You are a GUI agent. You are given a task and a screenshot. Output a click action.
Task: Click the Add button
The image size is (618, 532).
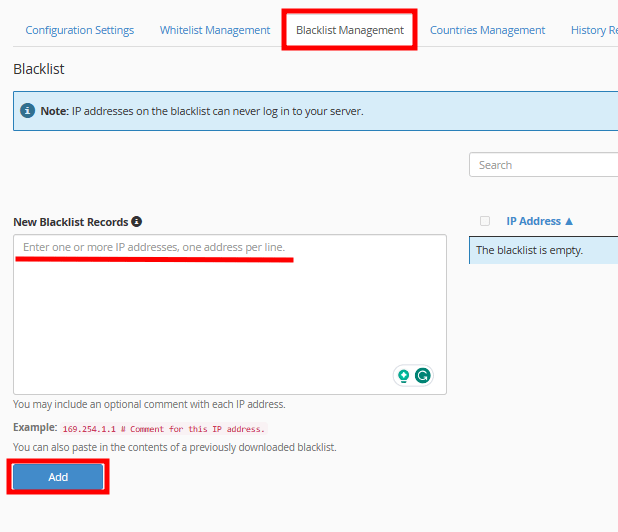point(58,477)
